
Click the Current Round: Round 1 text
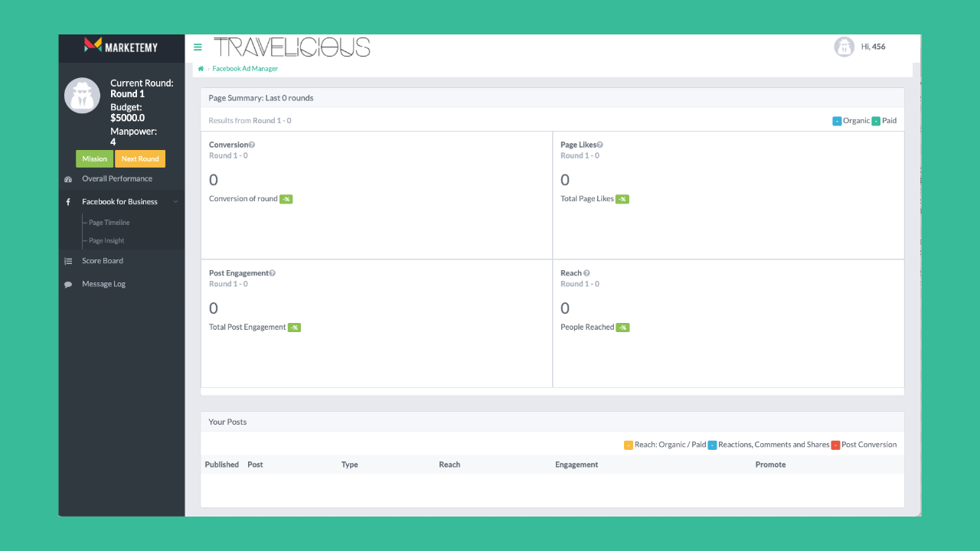tap(142, 88)
